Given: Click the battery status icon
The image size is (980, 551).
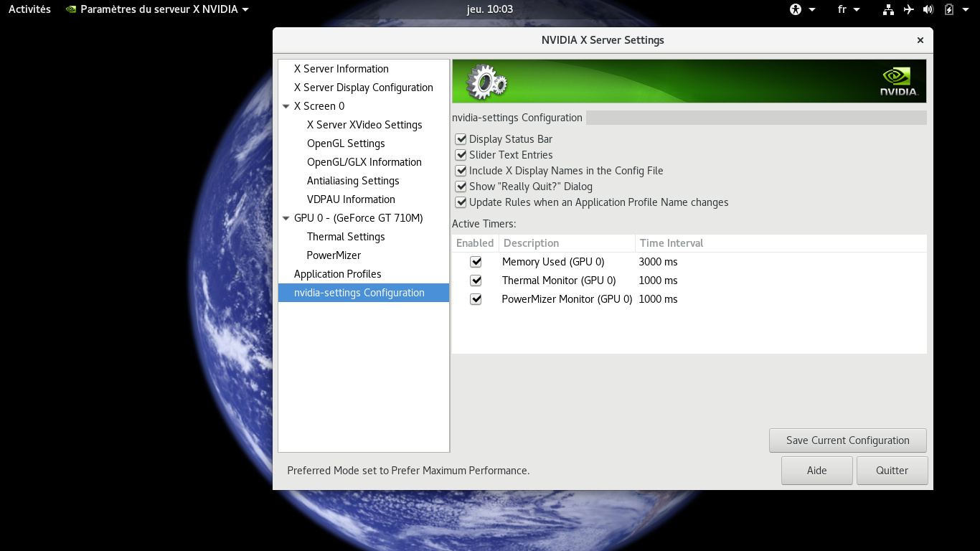Looking at the screenshot, I should (x=949, y=9).
